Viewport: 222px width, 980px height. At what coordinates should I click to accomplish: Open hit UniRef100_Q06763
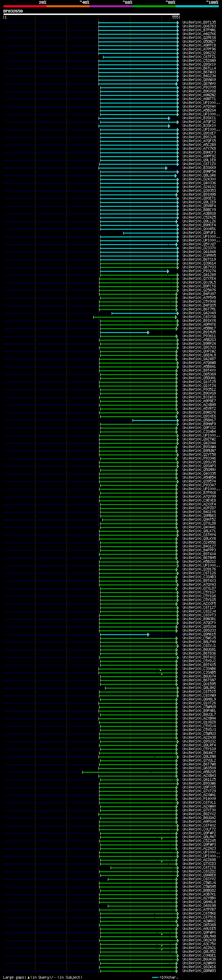pyautogui.click(x=199, y=26)
